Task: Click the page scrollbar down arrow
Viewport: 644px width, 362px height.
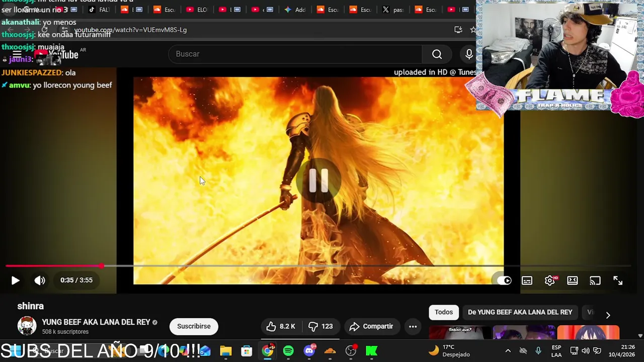Action: point(640,335)
